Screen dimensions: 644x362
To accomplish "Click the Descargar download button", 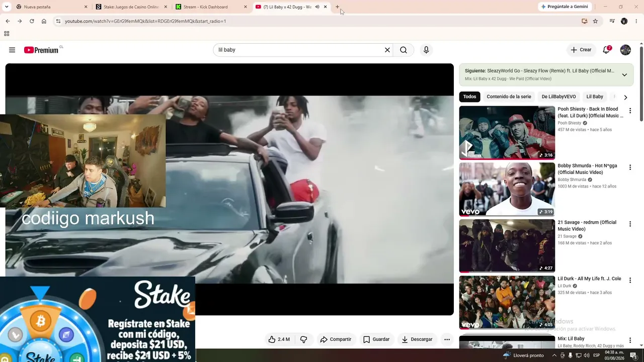I will click(x=417, y=339).
